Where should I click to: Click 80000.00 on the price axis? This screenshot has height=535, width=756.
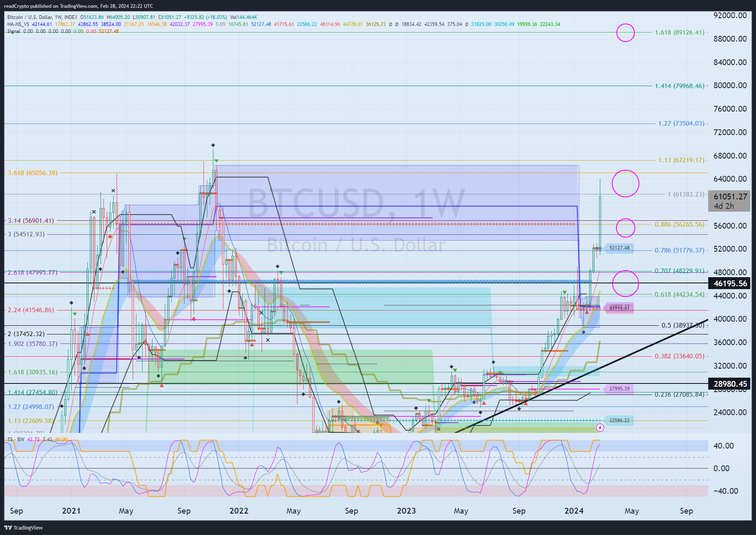[730, 86]
